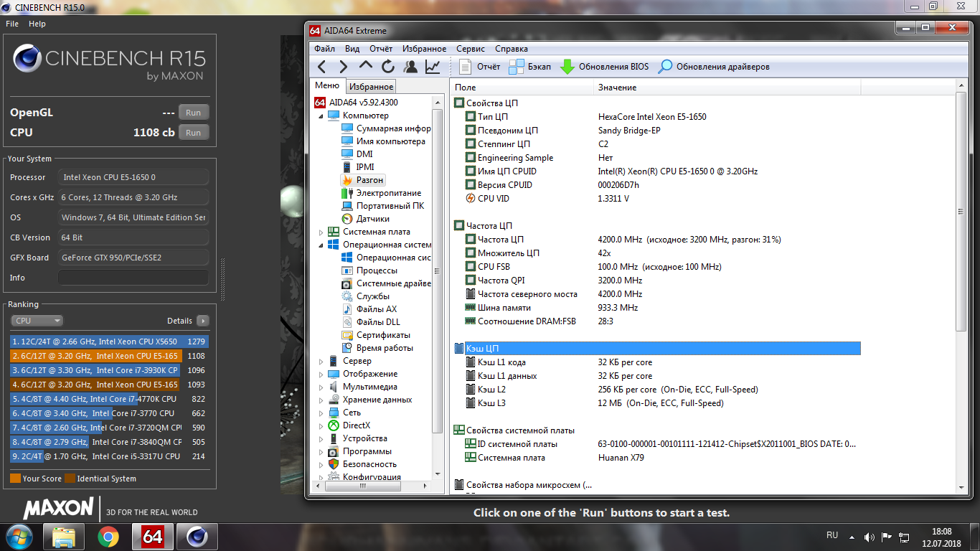980x551 pixels.
Task: Open the DMI tree item
Action: 357,154
